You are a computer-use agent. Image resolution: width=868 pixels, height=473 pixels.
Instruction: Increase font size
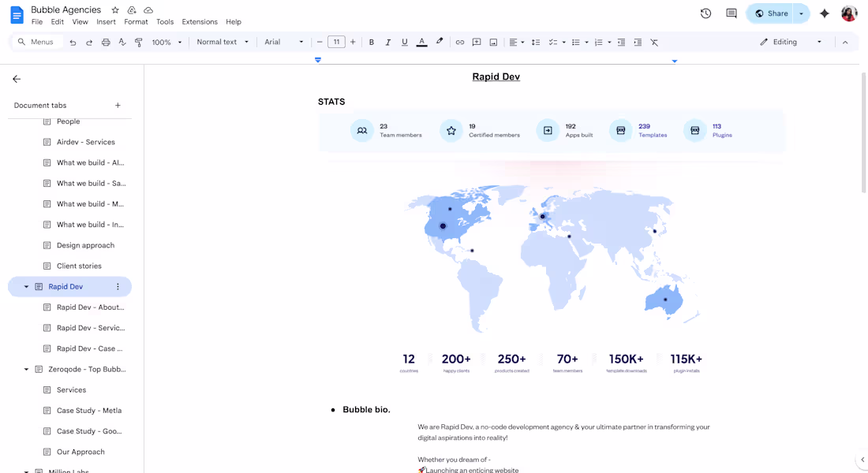pos(353,42)
